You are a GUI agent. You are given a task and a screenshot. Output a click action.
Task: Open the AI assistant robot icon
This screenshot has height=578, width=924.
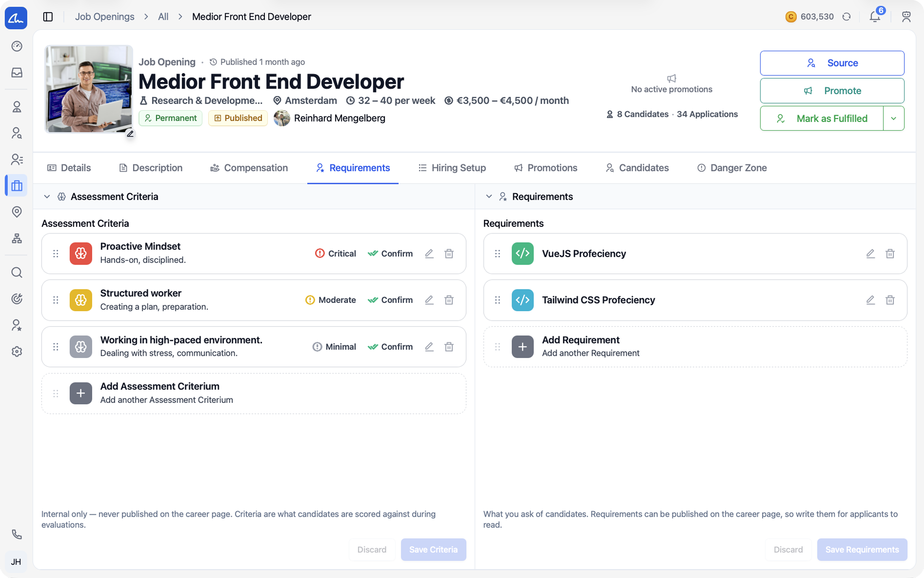coord(906,17)
